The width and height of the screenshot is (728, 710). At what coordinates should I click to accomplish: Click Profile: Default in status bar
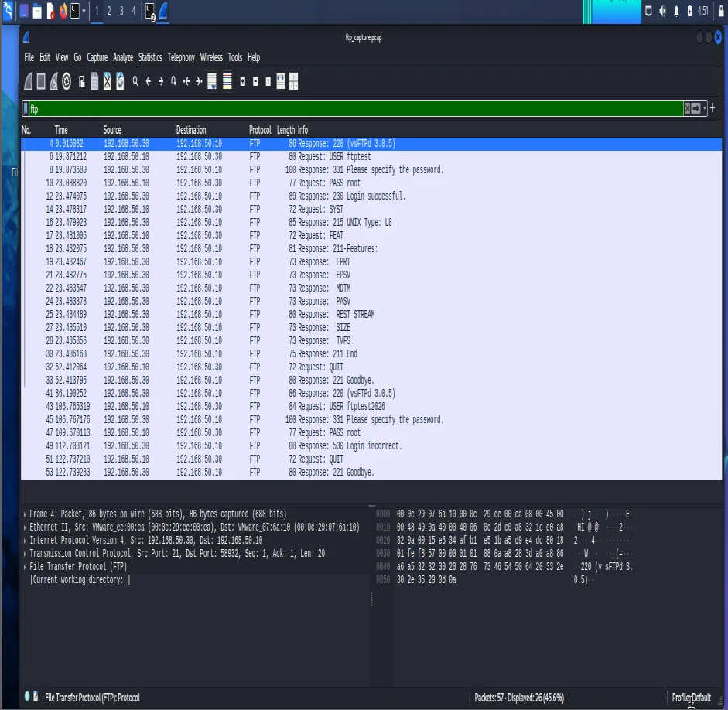tap(692, 698)
